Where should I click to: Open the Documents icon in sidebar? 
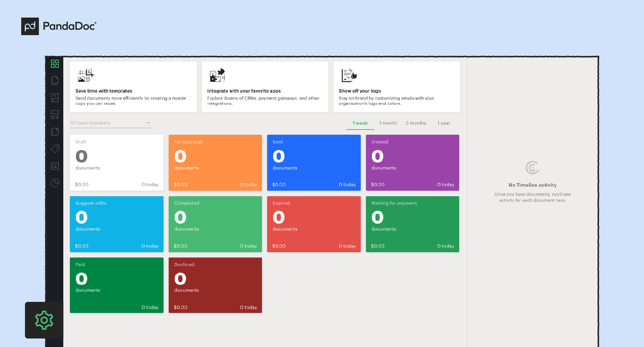point(55,81)
